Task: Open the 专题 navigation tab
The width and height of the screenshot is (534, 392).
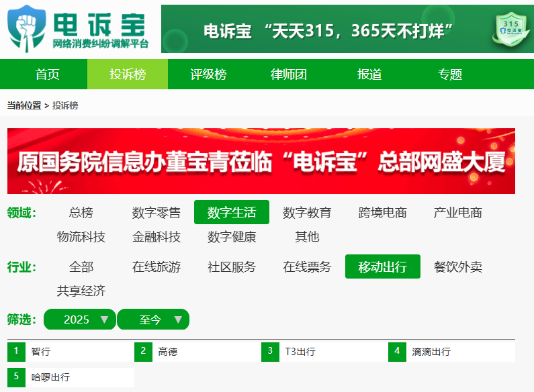Action: 449,75
